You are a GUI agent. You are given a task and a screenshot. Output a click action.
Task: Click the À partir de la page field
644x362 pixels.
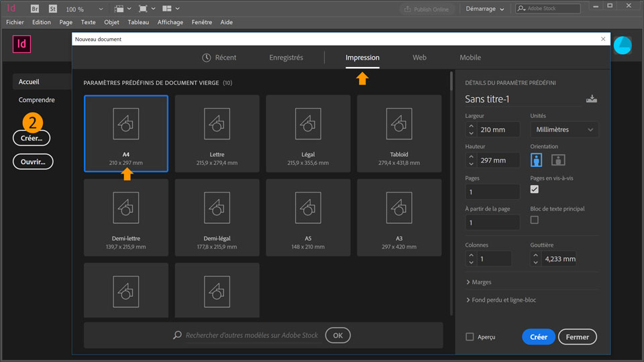[x=492, y=223]
